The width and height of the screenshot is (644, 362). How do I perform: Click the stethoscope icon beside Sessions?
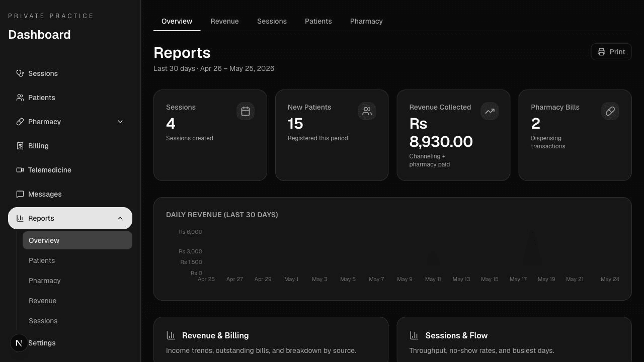tap(20, 73)
